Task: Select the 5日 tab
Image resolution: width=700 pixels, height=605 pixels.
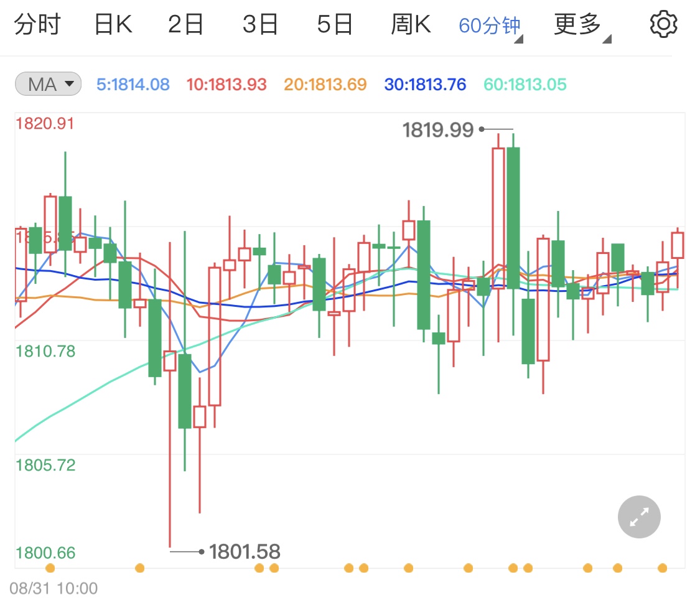Action: pyautogui.click(x=335, y=24)
